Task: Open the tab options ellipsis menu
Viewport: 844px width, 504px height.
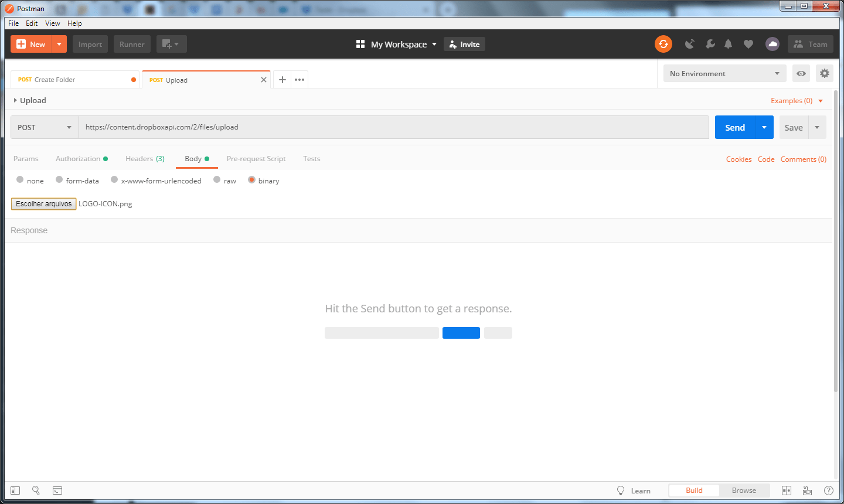Action: click(300, 80)
